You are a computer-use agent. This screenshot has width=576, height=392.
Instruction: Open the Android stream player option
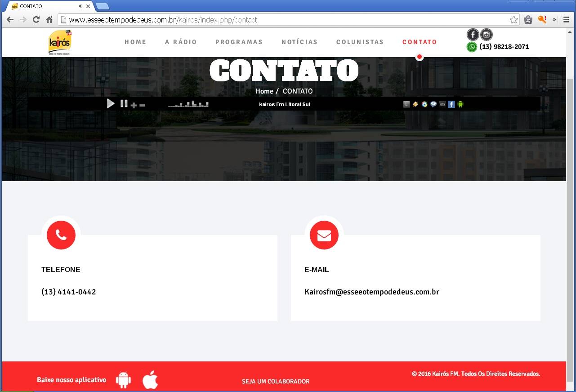click(460, 104)
